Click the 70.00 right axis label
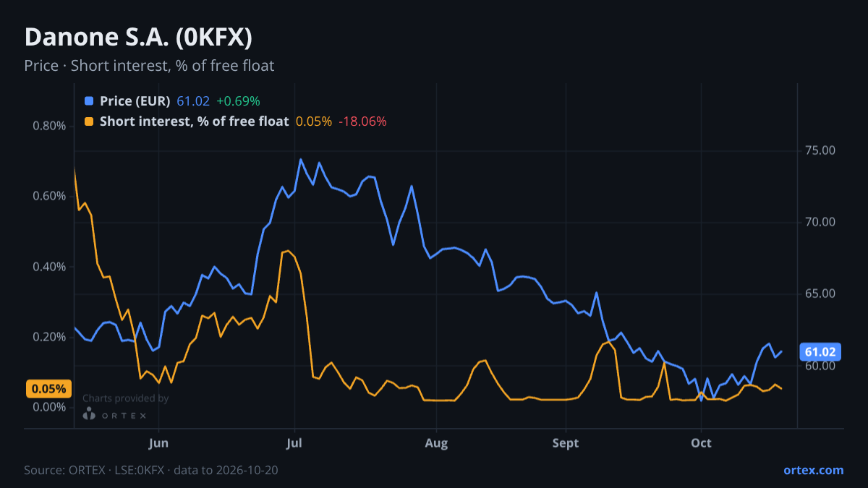868x488 pixels. tap(820, 222)
